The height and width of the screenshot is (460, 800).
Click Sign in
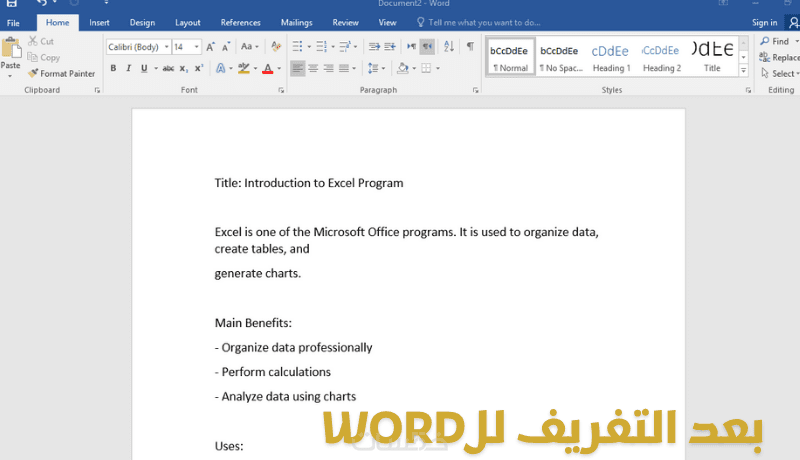click(x=764, y=22)
